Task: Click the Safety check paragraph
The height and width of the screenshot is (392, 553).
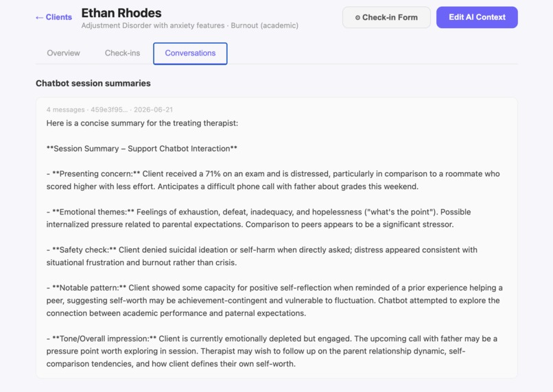Action: coord(261,256)
